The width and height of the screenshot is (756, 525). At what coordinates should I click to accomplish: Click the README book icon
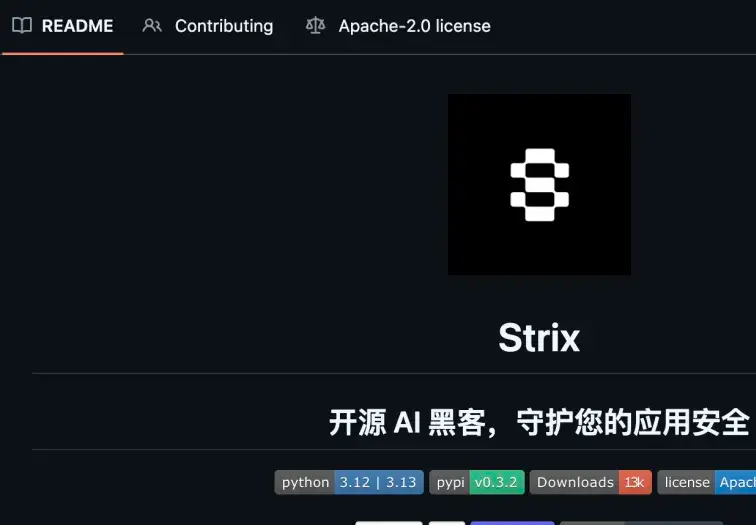pyautogui.click(x=22, y=26)
